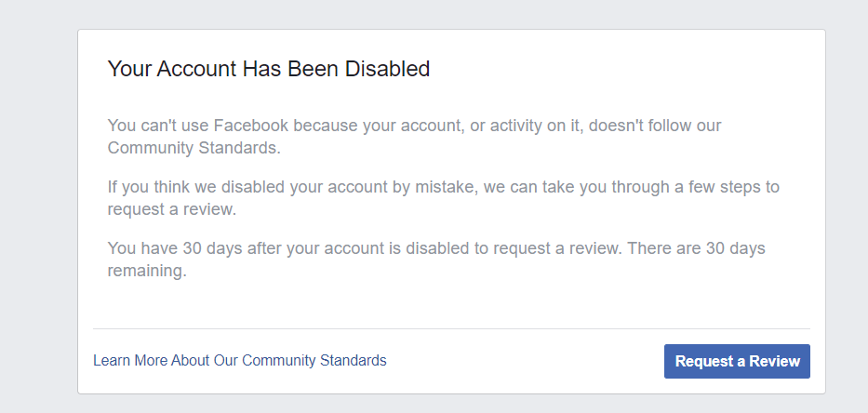This screenshot has width=868, height=413.
Task: Open Learn More About Our Community Standards link
Action: click(x=240, y=360)
